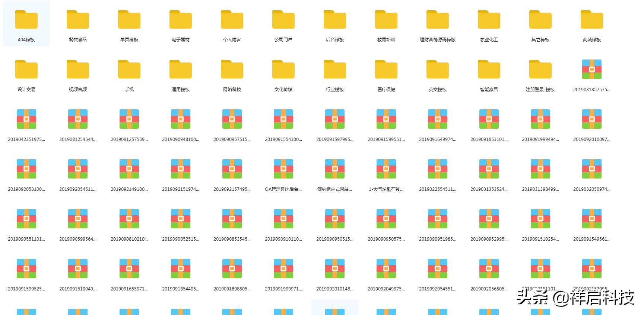The width and height of the screenshot is (644, 315).
Task: Open the 农业化工 folder
Action: pos(489,20)
